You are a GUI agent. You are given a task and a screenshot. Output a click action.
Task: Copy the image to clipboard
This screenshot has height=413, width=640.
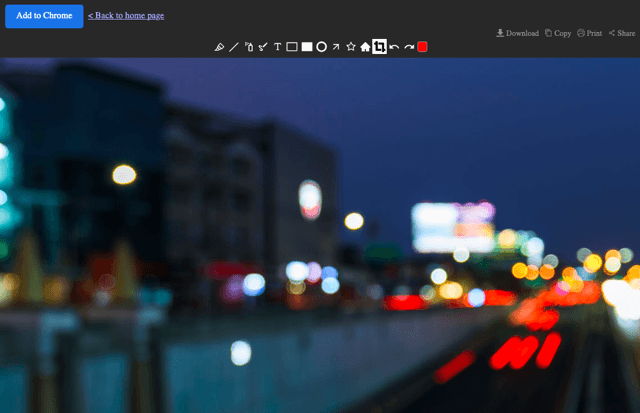tap(558, 33)
